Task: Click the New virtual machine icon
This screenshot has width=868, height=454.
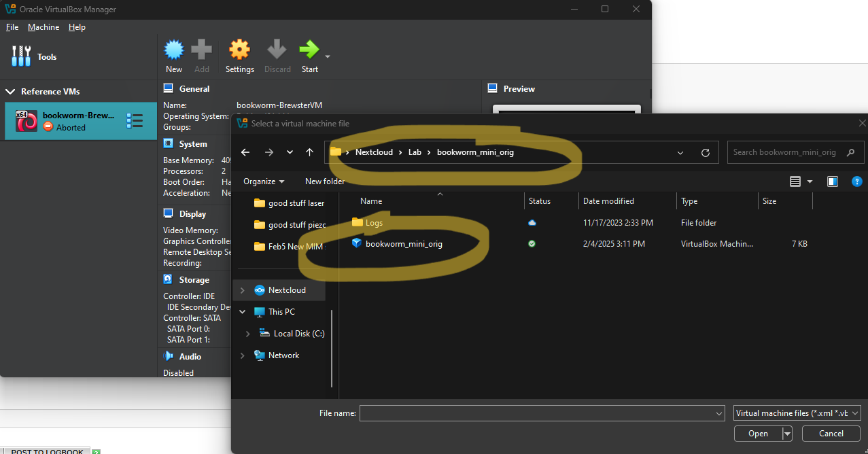Action: click(x=174, y=50)
